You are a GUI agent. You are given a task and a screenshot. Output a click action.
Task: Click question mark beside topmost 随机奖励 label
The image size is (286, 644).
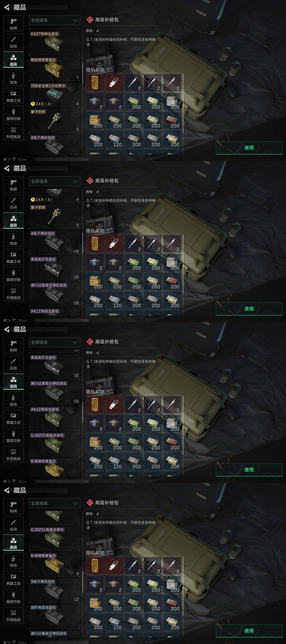coord(108,70)
